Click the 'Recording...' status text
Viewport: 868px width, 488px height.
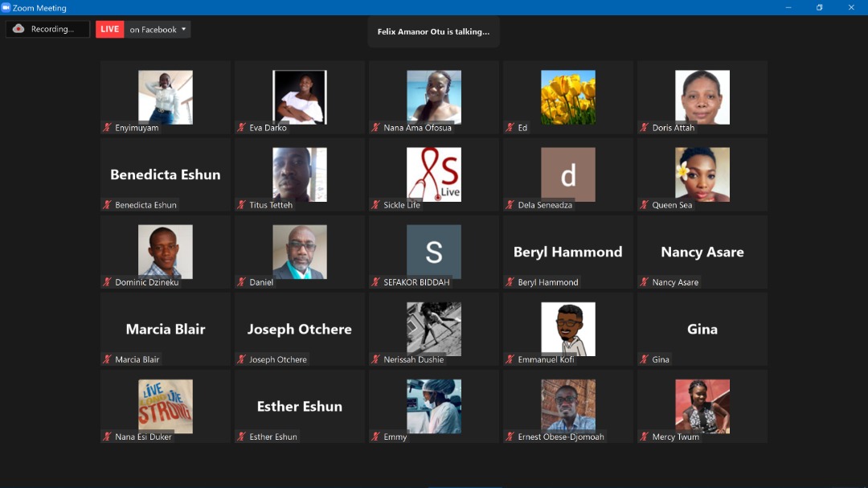[52, 30]
